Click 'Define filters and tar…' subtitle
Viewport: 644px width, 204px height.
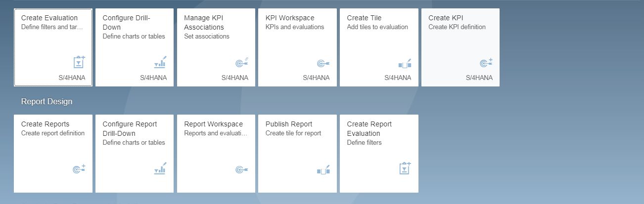(52, 27)
